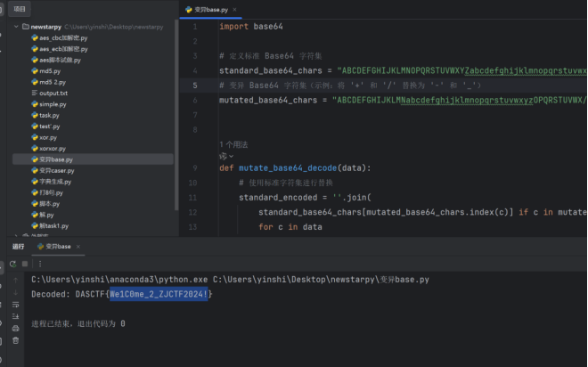Open the run toolbar more options menu
Image resolution: width=588 pixels, height=367 pixels.
(40, 264)
